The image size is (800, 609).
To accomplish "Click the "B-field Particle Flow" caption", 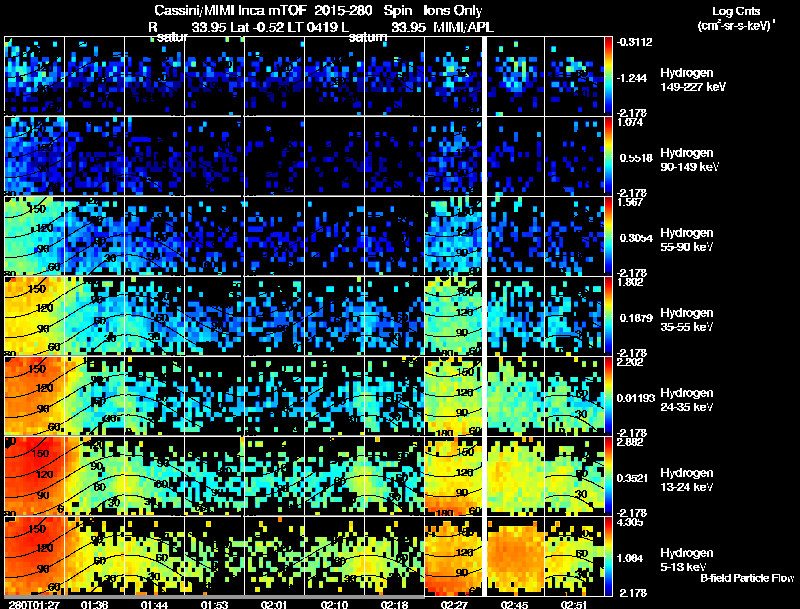I will tap(747, 578).
